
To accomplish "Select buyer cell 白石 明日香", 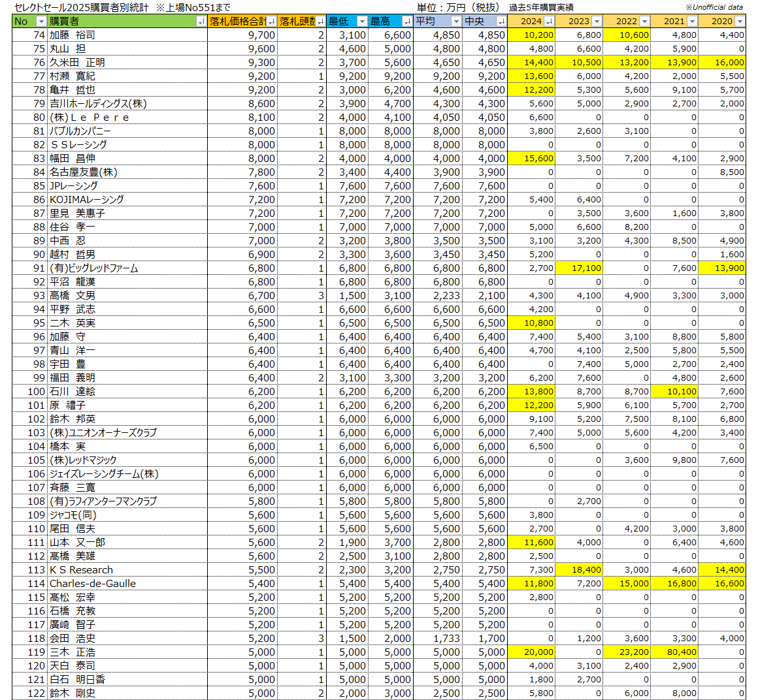I will tap(127, 680).
